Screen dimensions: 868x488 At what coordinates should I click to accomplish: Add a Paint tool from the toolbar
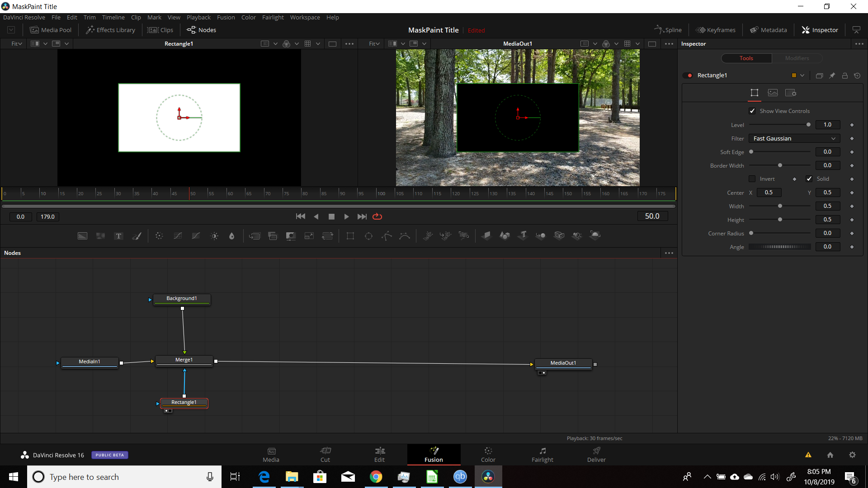137,236
